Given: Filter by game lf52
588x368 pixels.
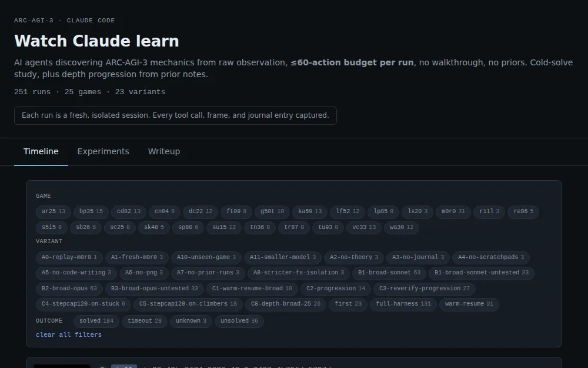Looking at the screenshot, I should [348, 212].
